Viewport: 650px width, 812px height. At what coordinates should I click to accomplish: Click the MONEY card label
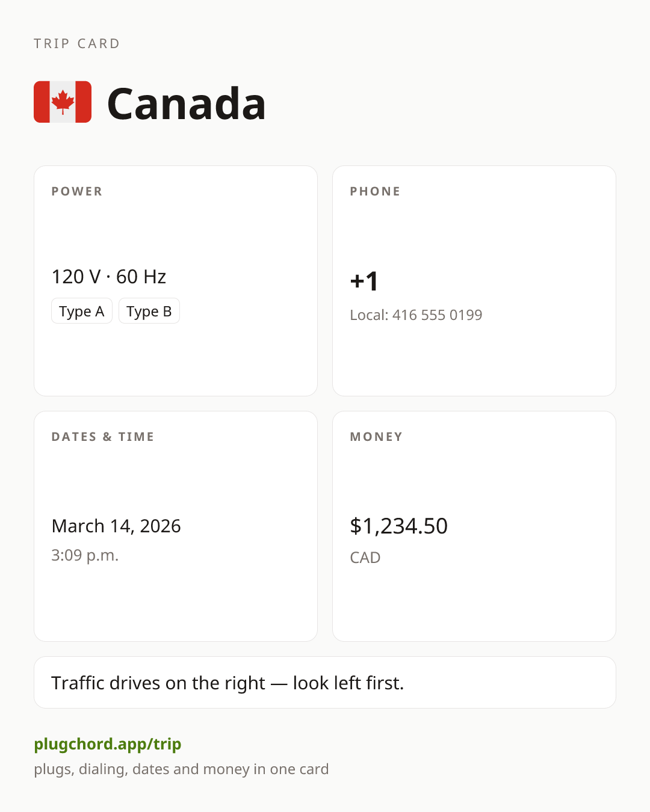tap(377, 437)
